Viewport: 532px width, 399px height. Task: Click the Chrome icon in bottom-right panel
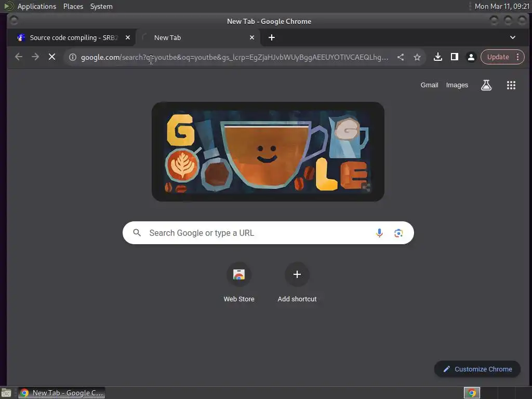click(x=472, y=393)
